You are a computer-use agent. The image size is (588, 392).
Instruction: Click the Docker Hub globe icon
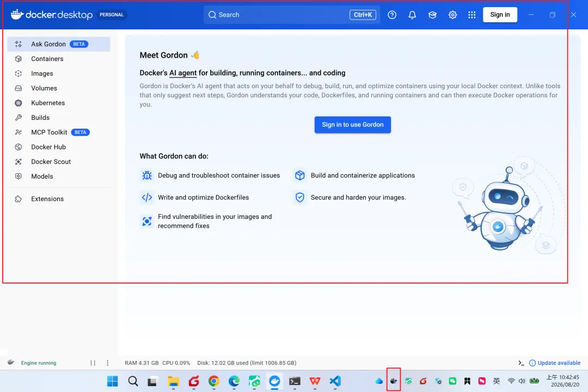click(19, 147)
